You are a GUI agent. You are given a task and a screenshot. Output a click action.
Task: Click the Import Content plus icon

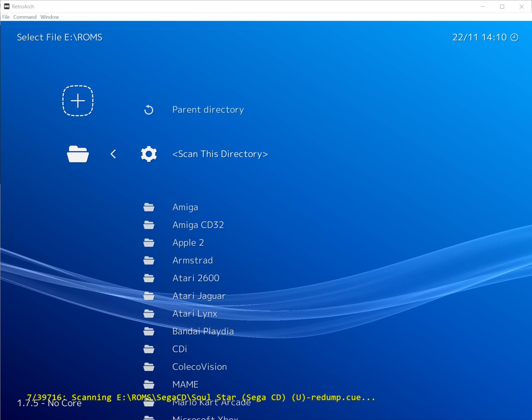pos(78,101)
